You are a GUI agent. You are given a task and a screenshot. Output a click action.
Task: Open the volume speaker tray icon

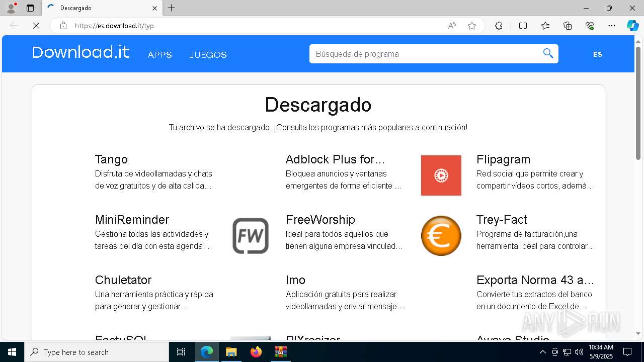(x=579, y=352)
